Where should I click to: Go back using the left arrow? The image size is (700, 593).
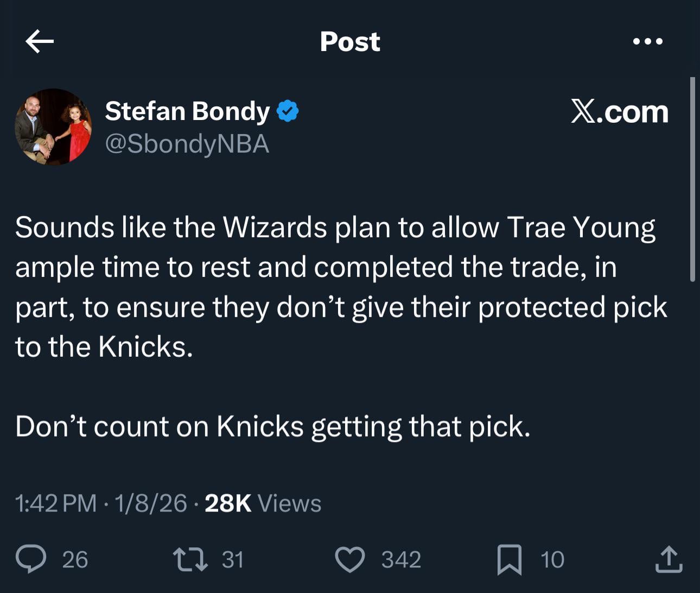40,41
